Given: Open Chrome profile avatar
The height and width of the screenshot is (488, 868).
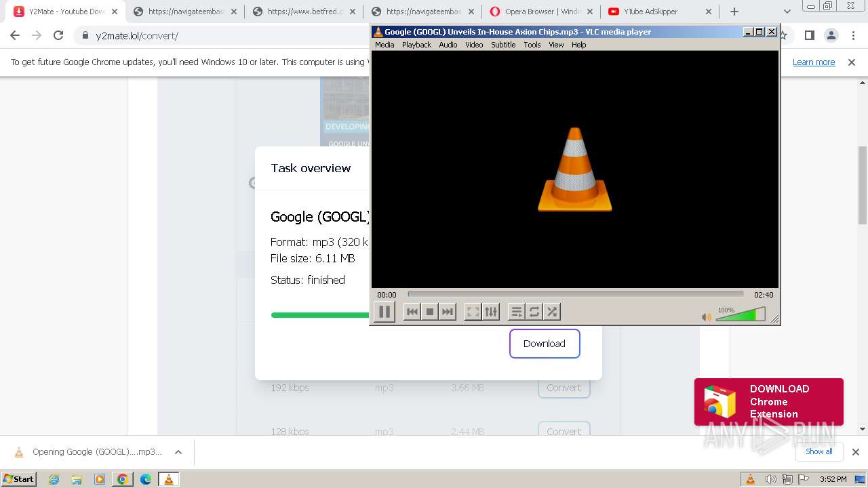Looking at the screenshot, I should (831, 36).
